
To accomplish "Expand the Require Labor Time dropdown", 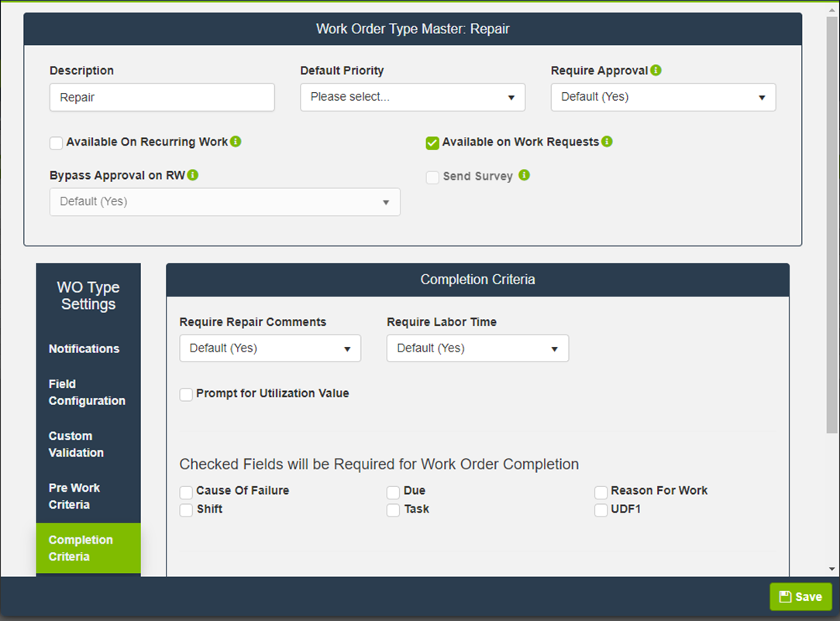I will [477, 348].
